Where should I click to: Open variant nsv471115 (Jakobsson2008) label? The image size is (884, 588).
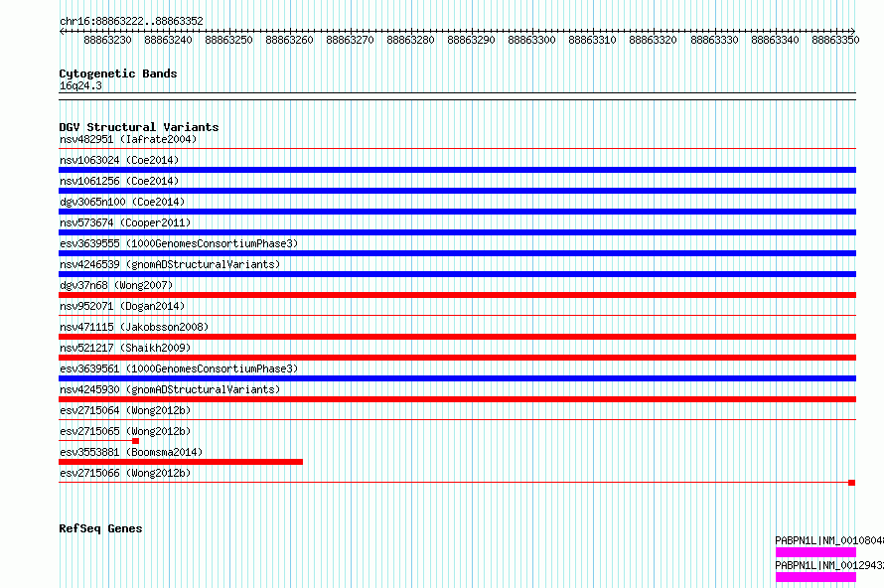pyautogui.click(x=134, y=327)
